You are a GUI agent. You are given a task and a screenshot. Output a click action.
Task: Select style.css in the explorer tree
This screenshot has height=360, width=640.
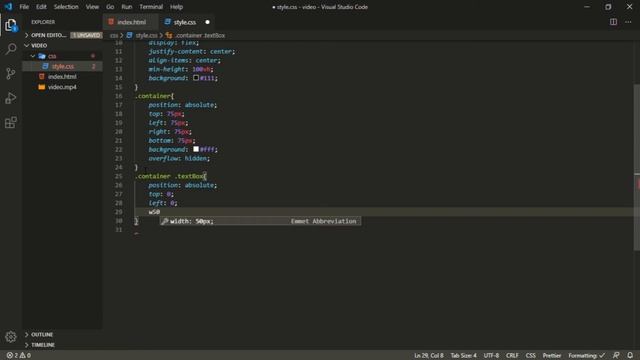[x=62, y=66]
